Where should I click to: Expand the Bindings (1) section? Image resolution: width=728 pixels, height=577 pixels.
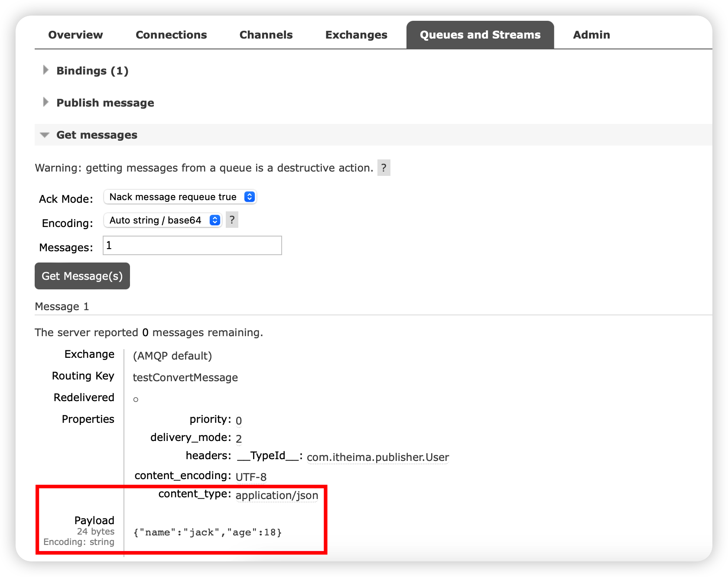[92, 70]
